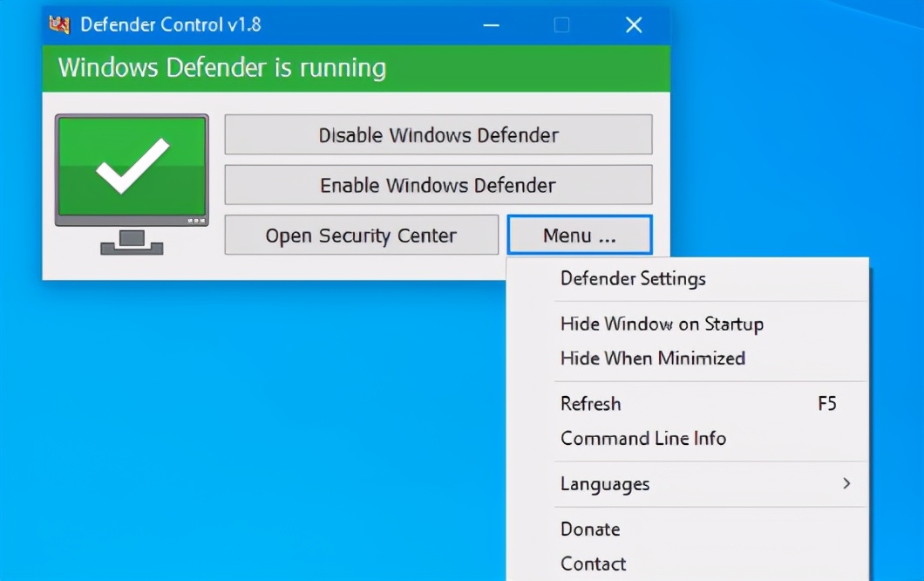Click the Windows Defender is running banner

356,68
